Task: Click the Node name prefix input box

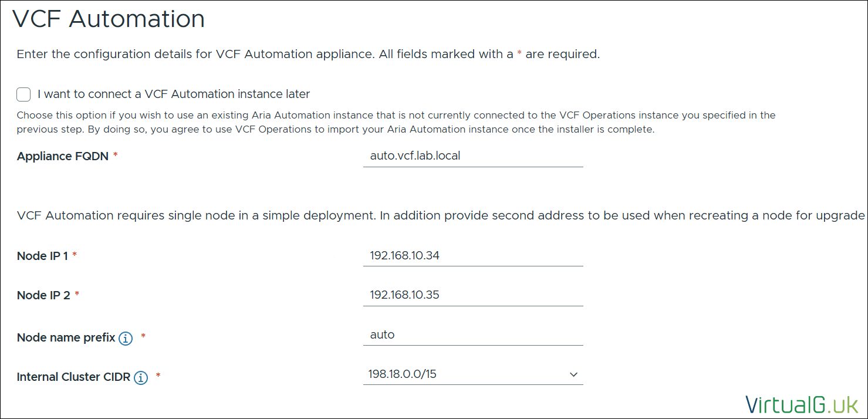Action: [x=472, y=335]
